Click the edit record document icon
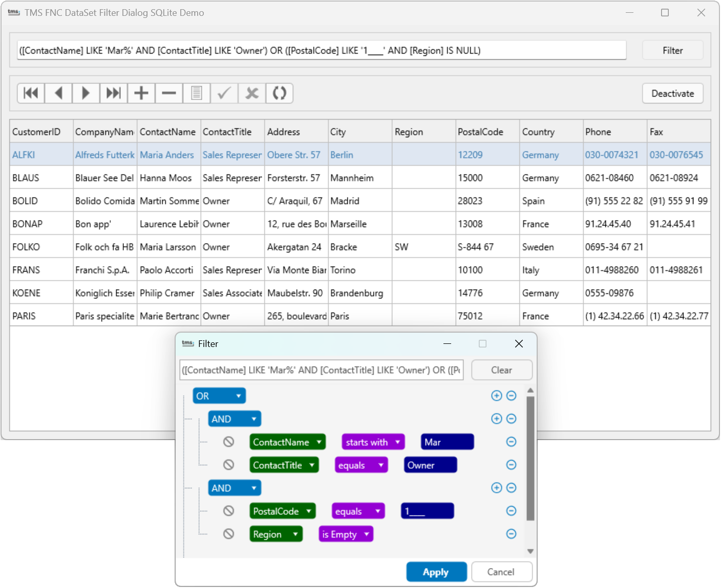 click(x=197, y=93)
